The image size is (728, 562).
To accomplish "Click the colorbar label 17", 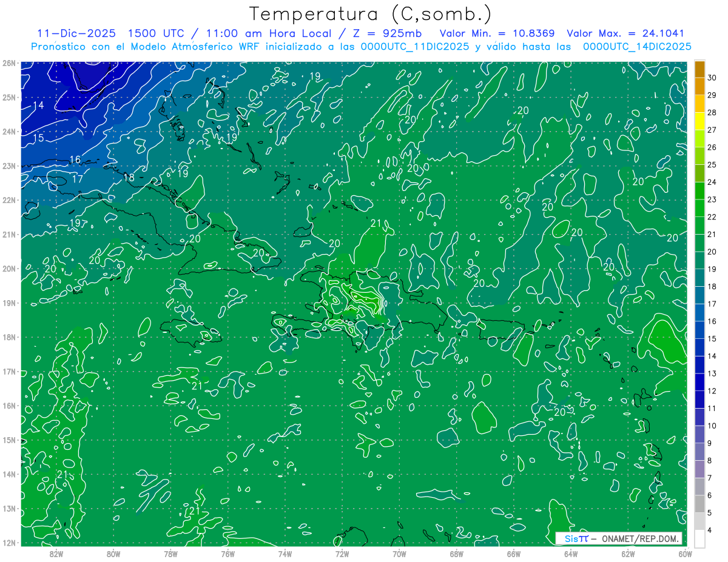I will (x=712, y=304).
